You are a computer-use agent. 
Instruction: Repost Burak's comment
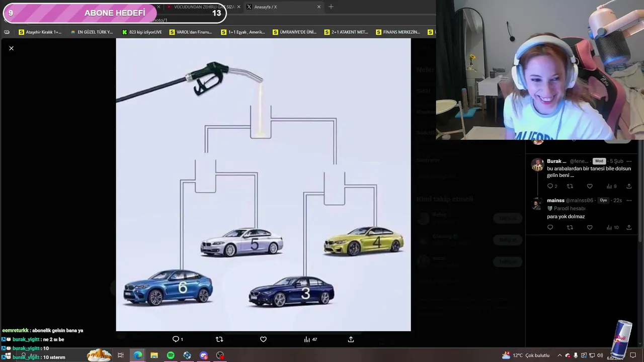tap(570, 186)
